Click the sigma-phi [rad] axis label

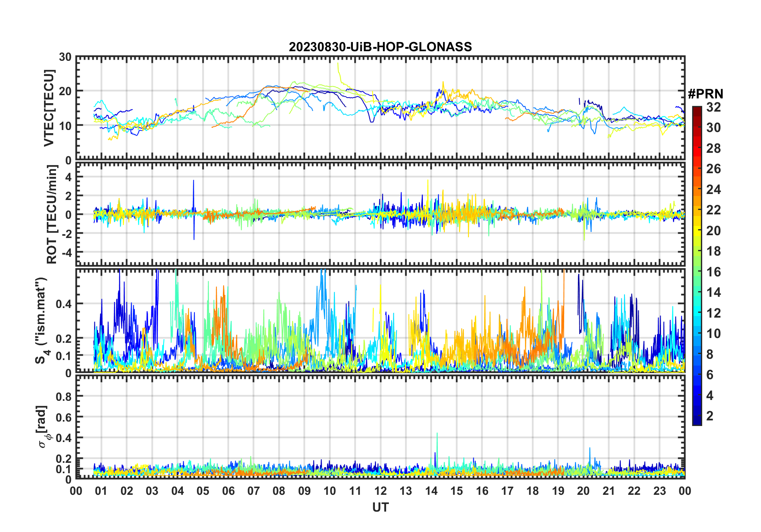click(43, 426)
